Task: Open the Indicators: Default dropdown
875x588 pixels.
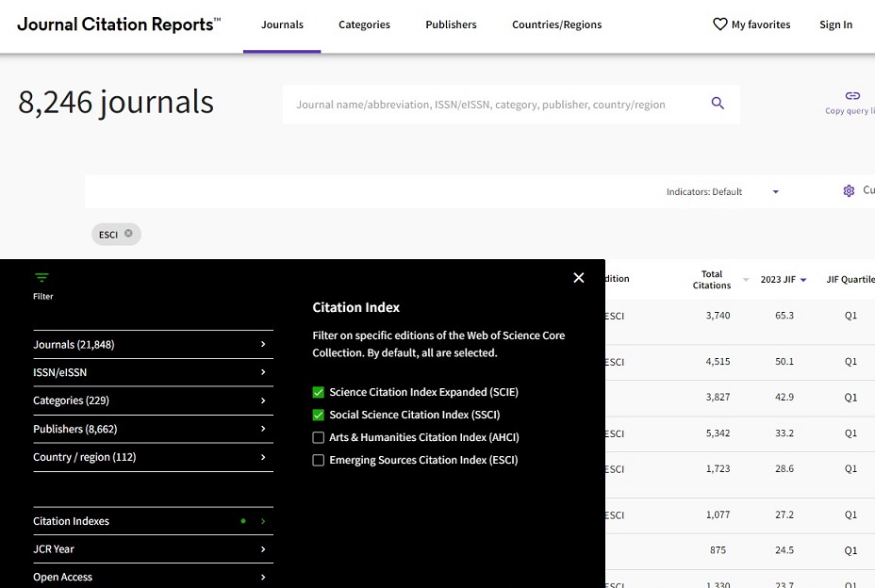Action: pos(722,191)
